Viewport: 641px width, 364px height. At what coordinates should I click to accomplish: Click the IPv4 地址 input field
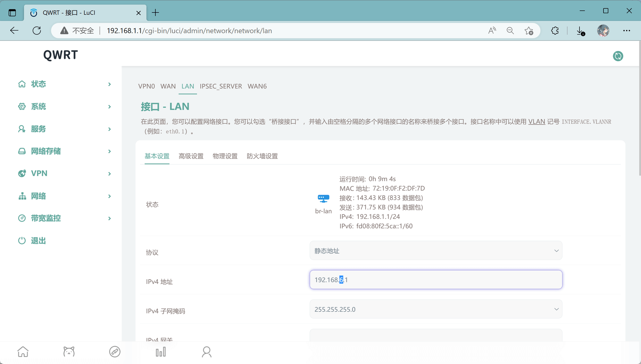click(x=436, y=279)
